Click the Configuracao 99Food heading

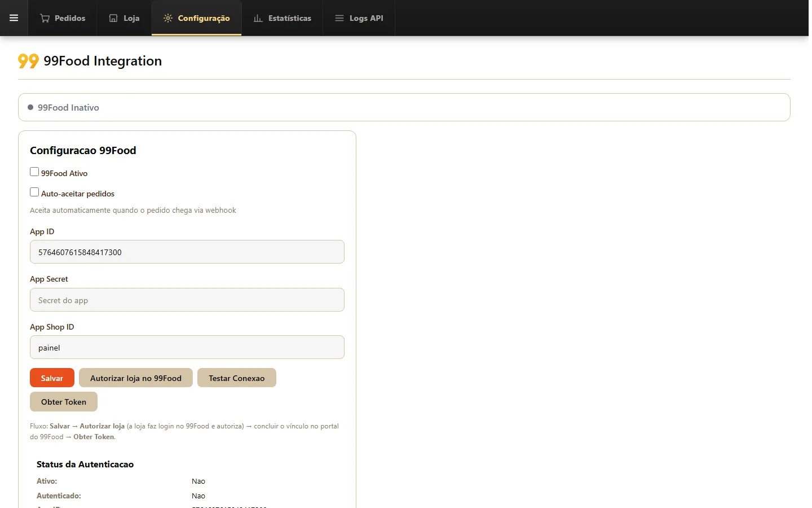pos(83,151)
